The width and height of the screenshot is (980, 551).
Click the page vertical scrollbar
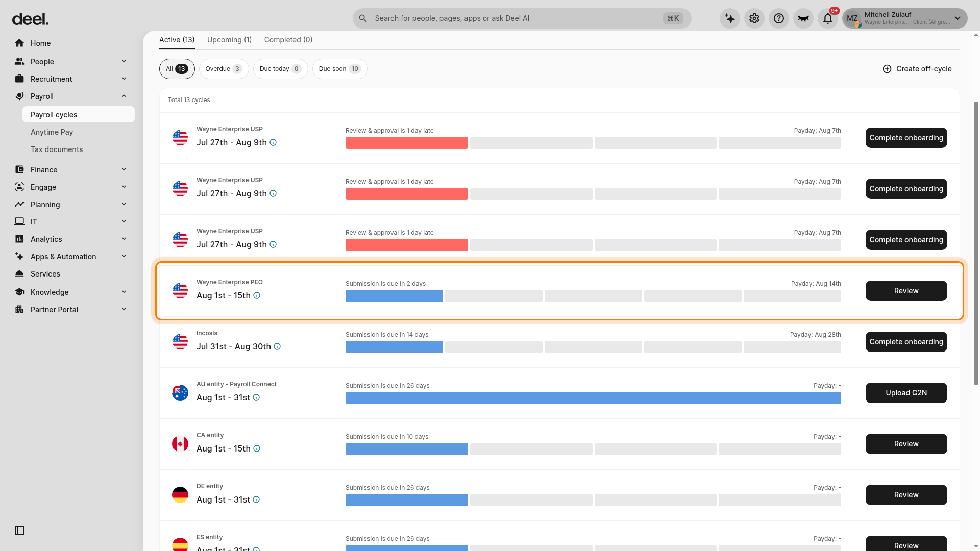[976, 243]
